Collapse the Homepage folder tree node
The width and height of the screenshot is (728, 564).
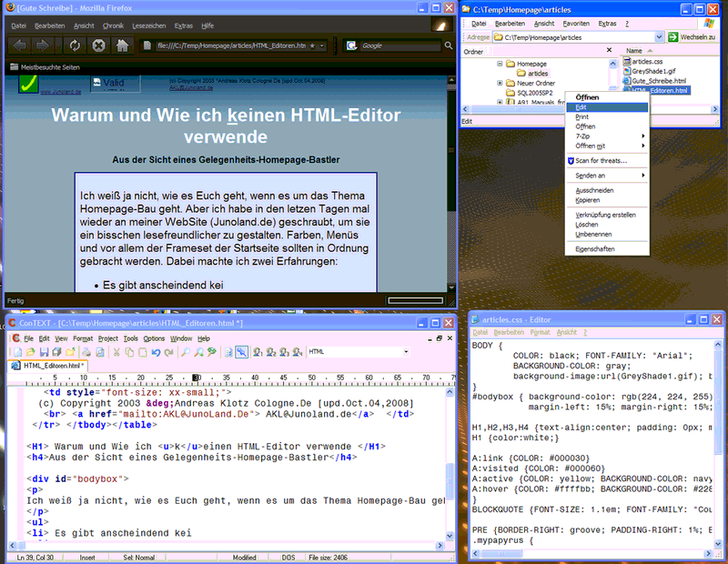(499, 64)
